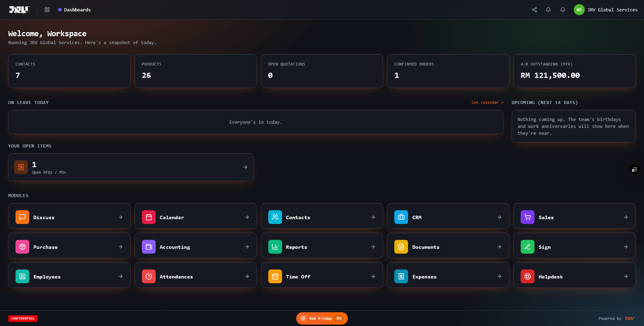Open the Dashboards menu item
Screen dimensions: 644x326
point(74,10)
